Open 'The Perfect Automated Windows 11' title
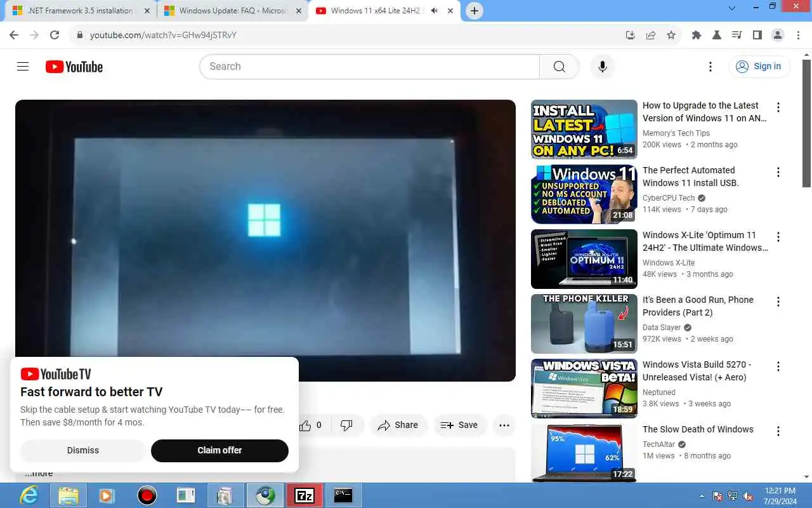 [691, 177]
